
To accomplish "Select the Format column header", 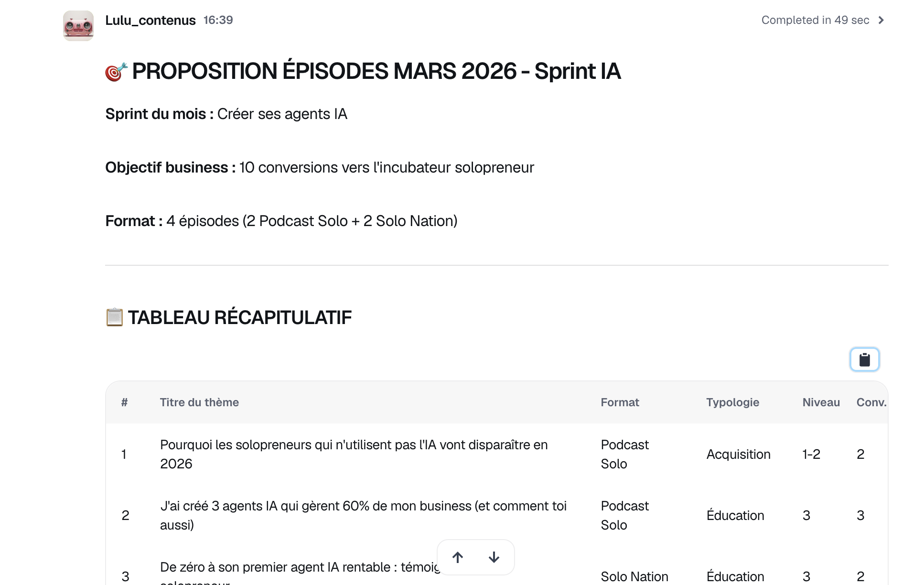I will pyautogui.click(x=620, y=402).
